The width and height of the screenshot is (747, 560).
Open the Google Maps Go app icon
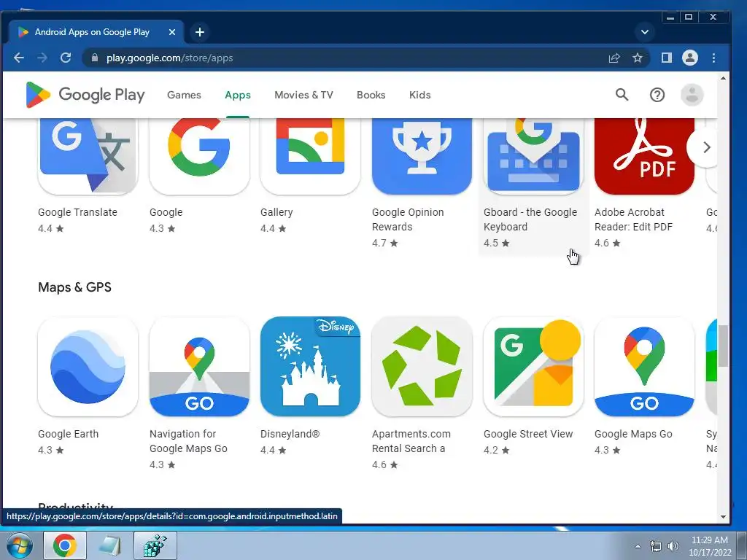(x=644, y=367)
